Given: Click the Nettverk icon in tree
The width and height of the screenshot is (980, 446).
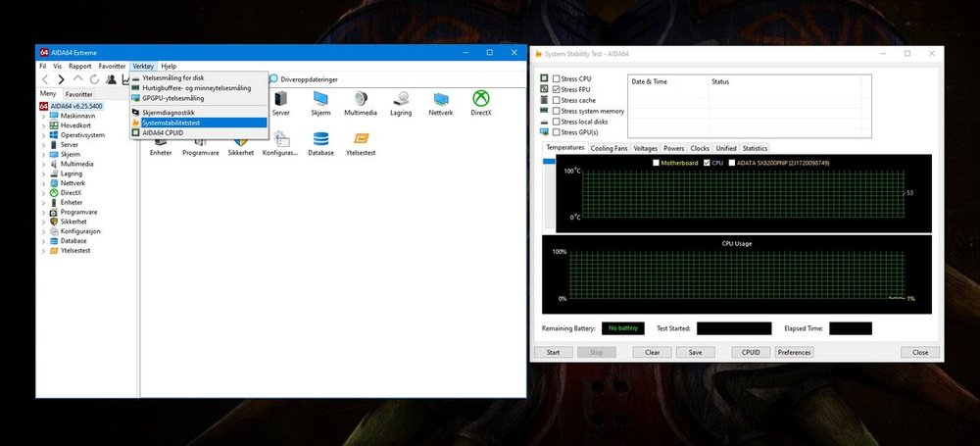Looking at the screenshot, I should point(54,183).
